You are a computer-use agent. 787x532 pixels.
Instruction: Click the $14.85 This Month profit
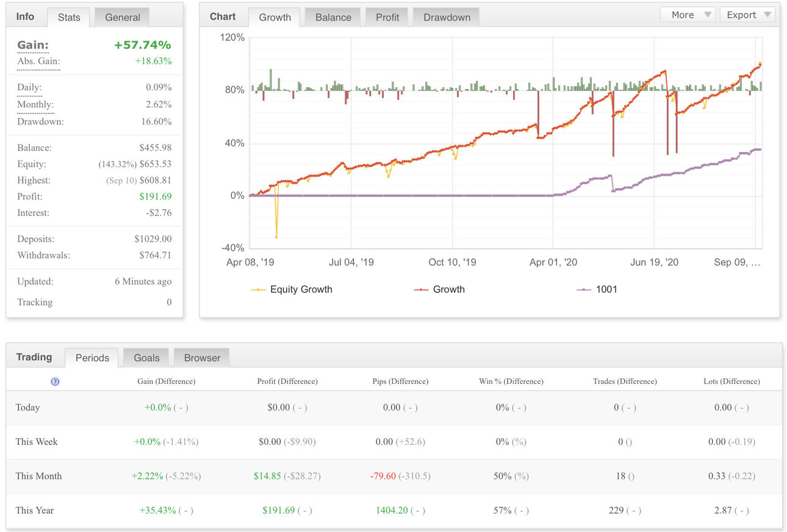coord(267,476)
